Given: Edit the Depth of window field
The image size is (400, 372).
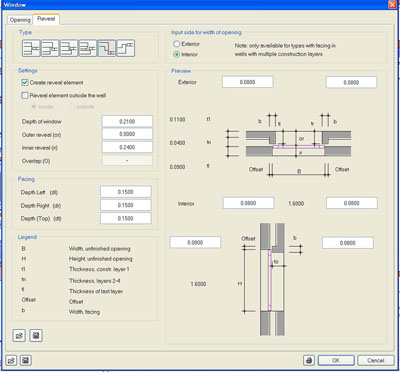Looking at the screenshot, I should (127, 121).
